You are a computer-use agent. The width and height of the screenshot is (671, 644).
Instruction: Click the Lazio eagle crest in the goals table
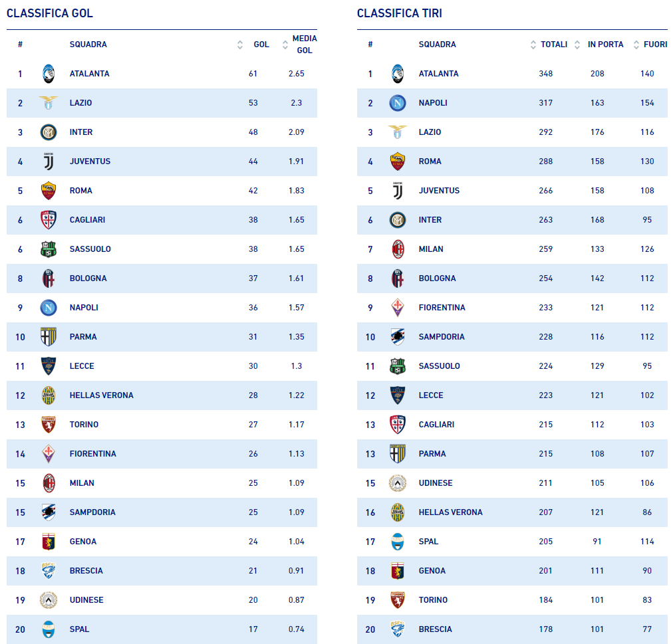[x=48, y=103]
